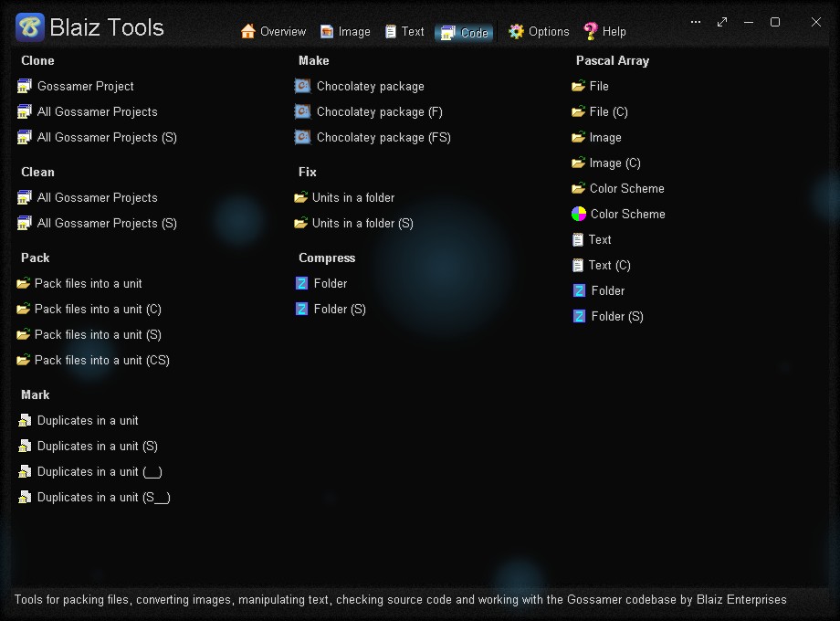
Task: Click the Gossamer Project icon under Clone
Action: pos(24,86)
